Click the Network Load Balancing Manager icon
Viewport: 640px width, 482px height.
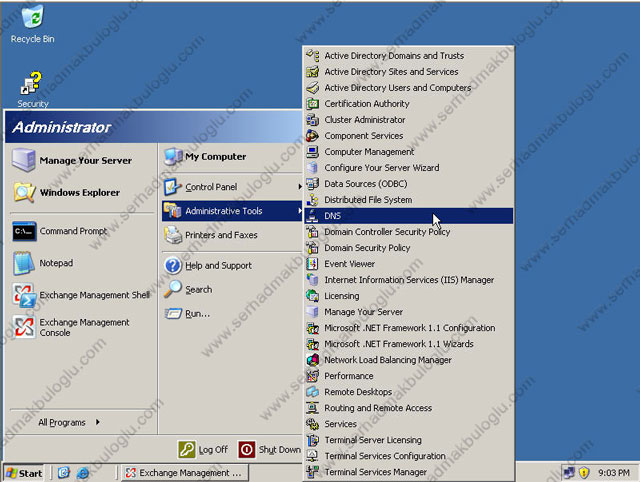coord(313,360)
